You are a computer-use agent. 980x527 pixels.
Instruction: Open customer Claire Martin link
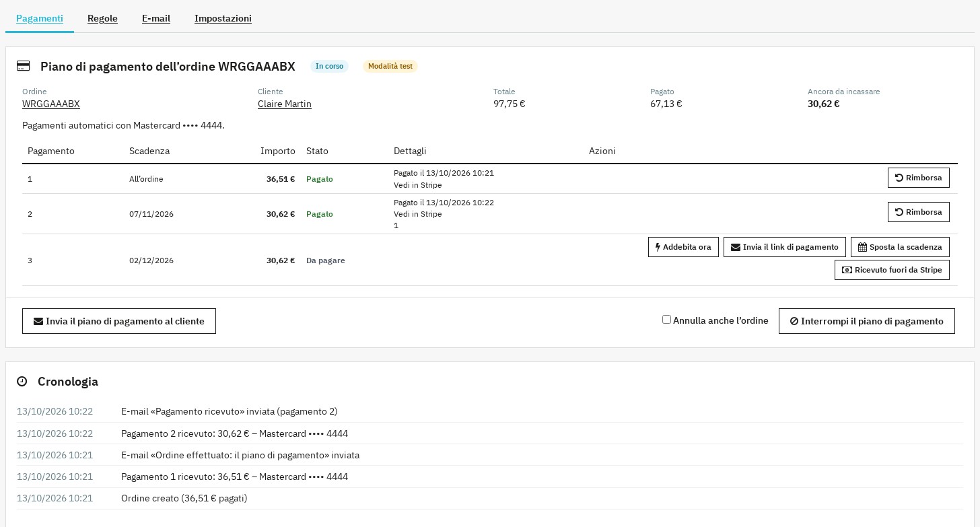[285, 104]
